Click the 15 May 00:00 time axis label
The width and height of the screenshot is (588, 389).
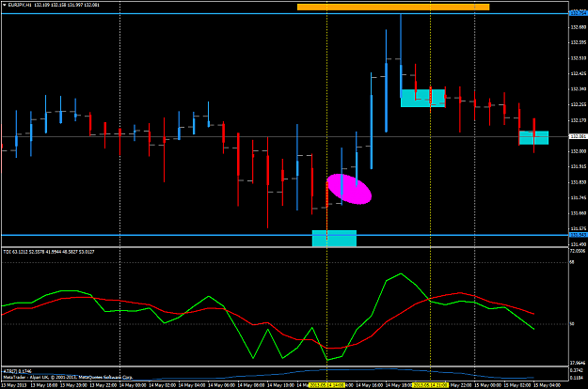coord(487,385)
